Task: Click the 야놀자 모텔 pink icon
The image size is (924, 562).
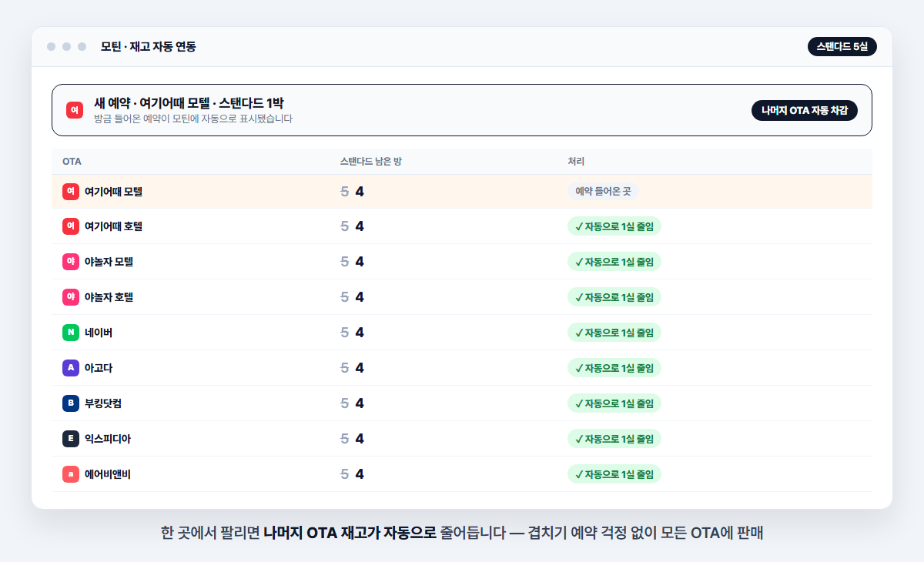Action: pyautogui.click(x=71, y=262)
